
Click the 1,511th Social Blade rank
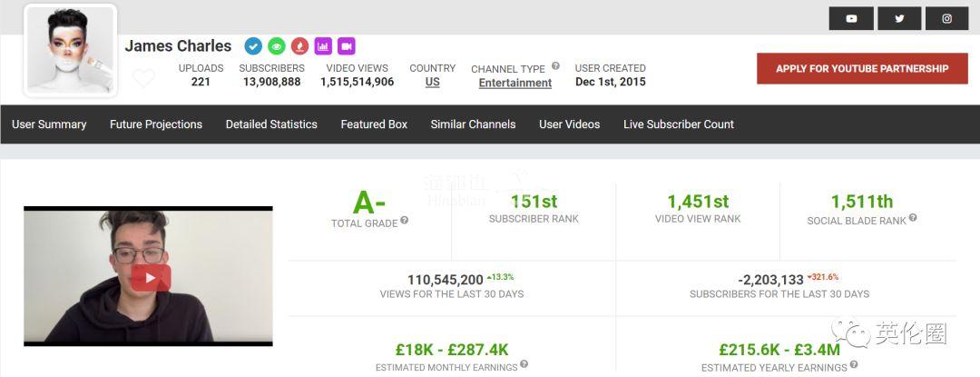862,202
